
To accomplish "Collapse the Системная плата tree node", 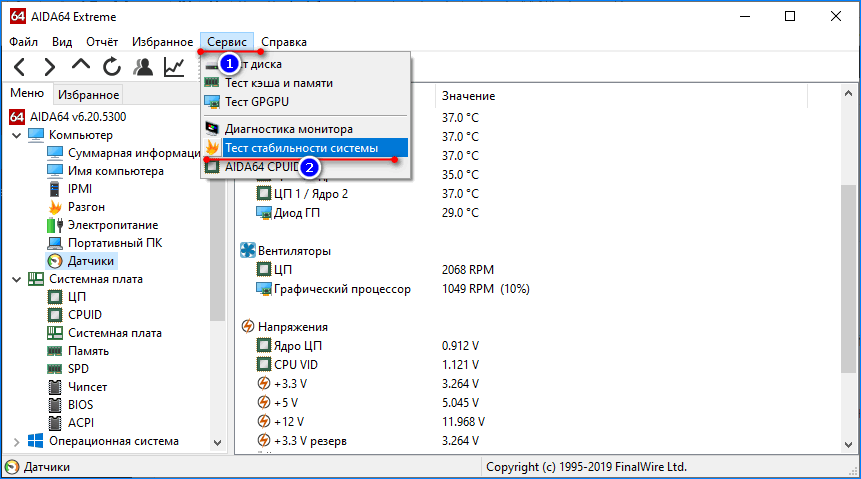I will click(15, 279).
